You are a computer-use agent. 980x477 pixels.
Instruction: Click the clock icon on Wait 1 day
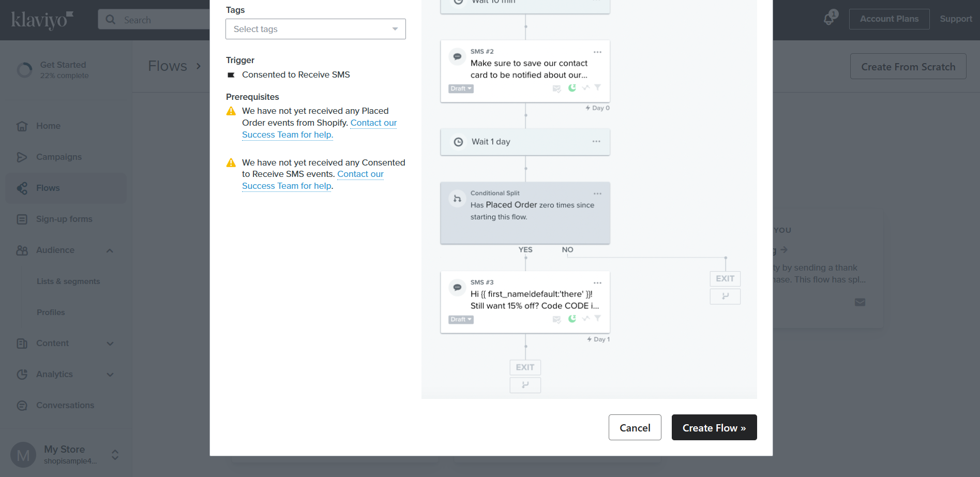coord(458,142)
